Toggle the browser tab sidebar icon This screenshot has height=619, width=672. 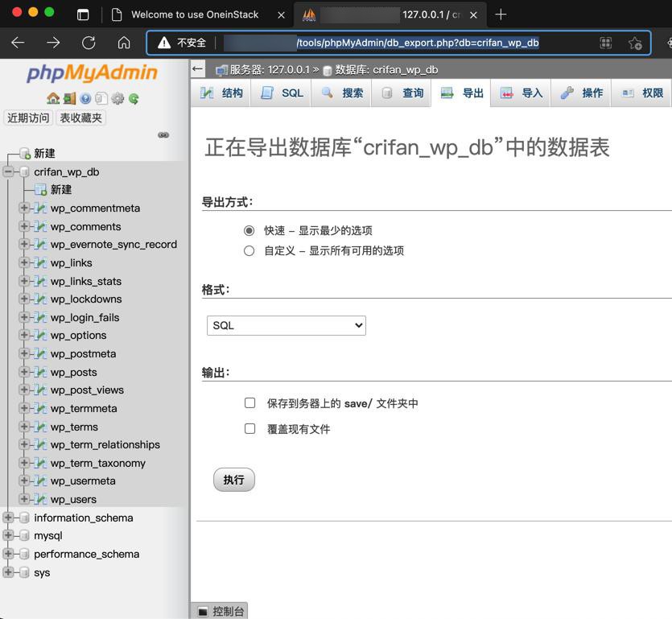(83, 14)
